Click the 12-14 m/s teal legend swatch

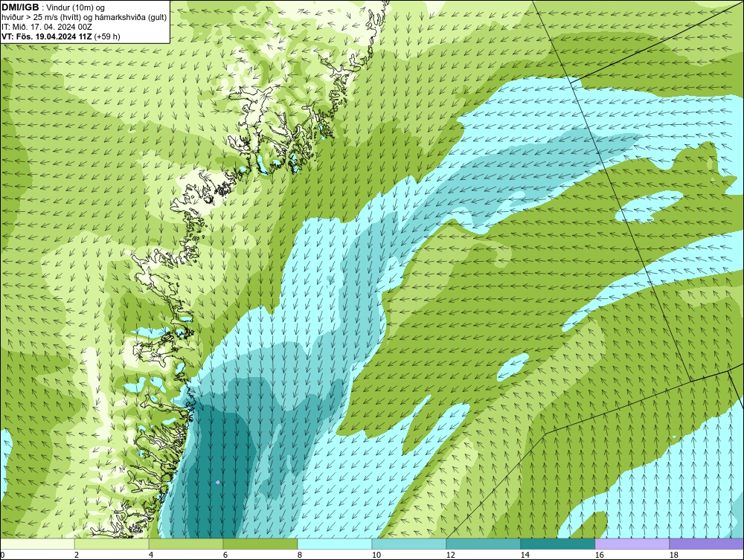[483, 544]
